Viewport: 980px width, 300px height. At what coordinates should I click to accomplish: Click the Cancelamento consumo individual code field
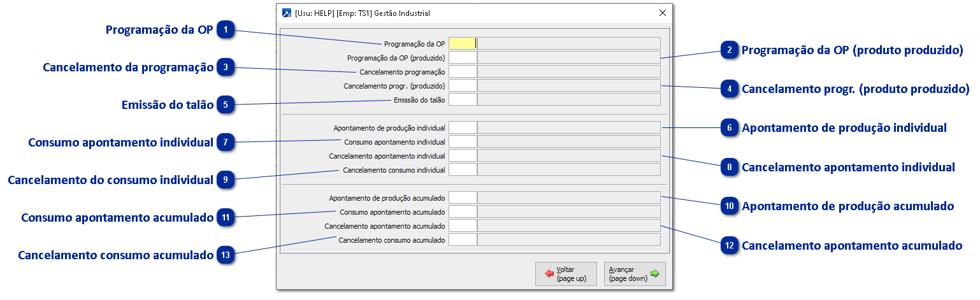pos(463,169)
